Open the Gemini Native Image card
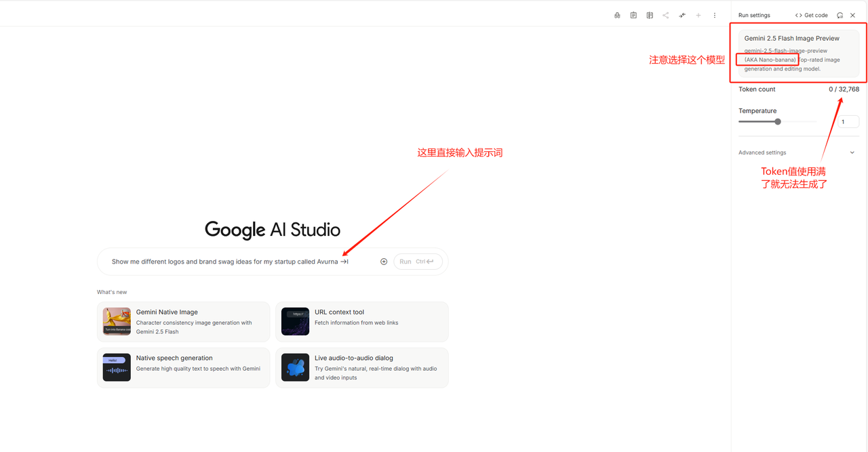868x452 pixels. pos(183,321)
